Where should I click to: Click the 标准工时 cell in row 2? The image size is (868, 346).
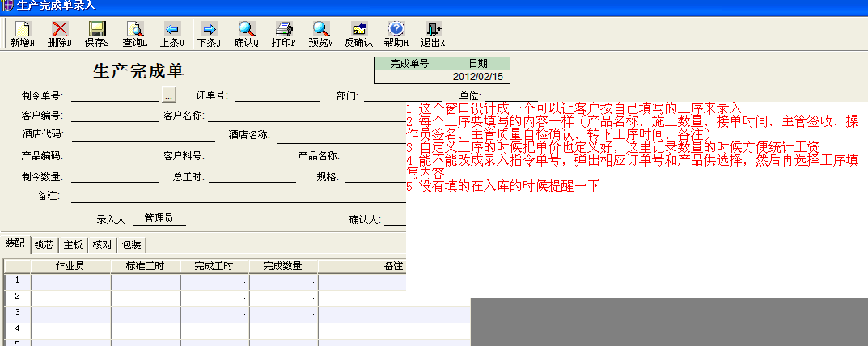[146, 297]
